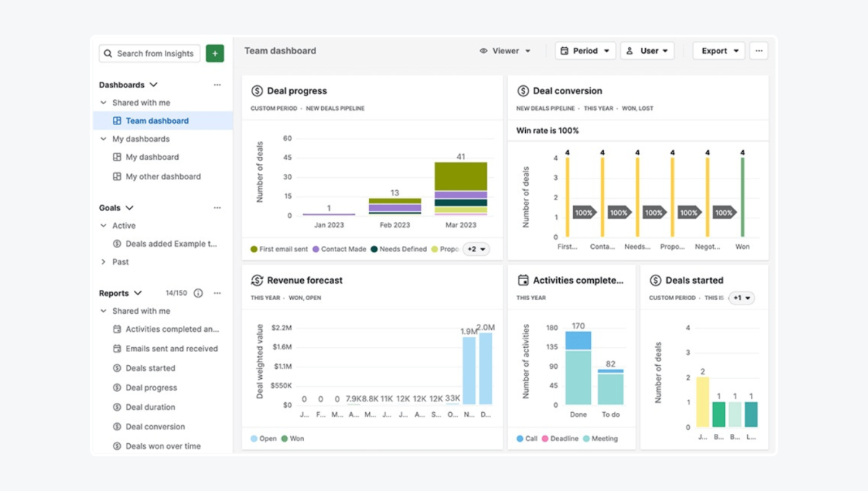Toggle the Won legend in Revenue forecast
This screenshot has width=868, height=491.
pos(292,439)
